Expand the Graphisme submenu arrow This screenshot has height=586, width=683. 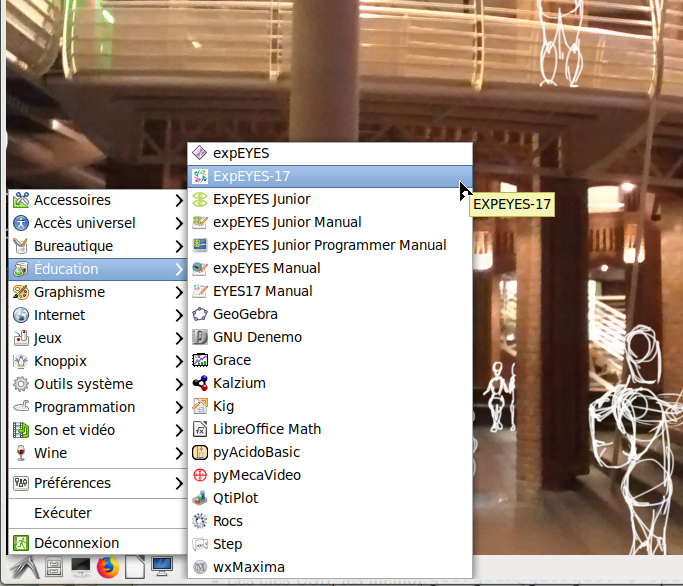pyautogui.click(x=178, y=292)
